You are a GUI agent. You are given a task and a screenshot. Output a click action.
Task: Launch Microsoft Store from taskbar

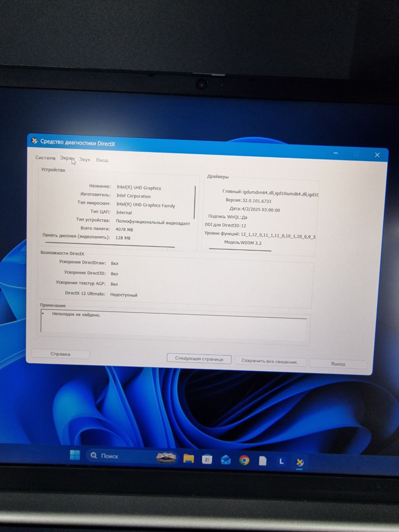click(207, 459)
